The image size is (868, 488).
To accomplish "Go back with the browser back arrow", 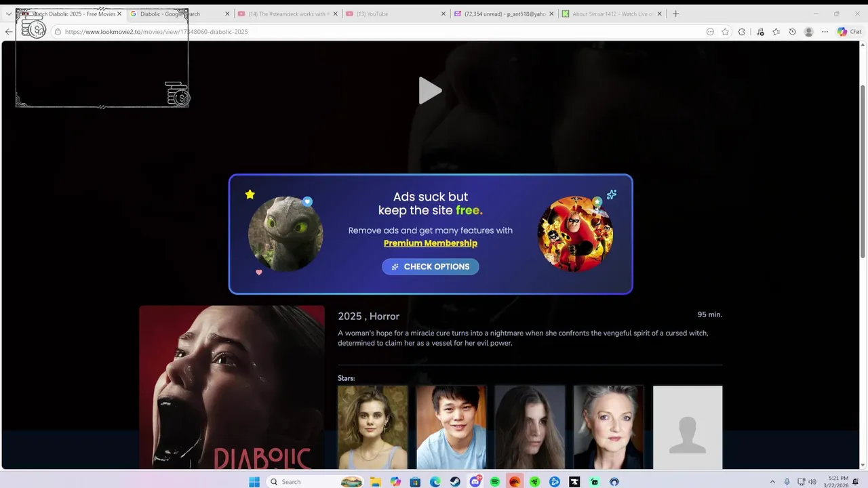I will [x=9, y=32].
